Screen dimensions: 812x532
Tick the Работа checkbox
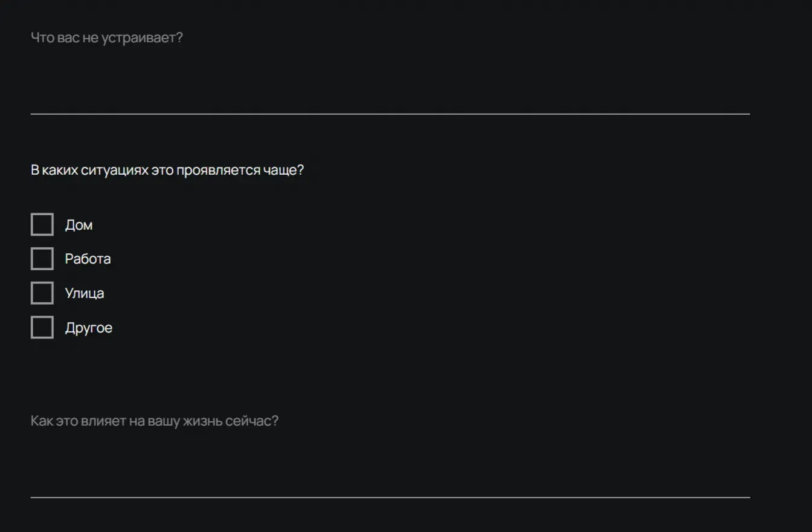coord(42,259)
